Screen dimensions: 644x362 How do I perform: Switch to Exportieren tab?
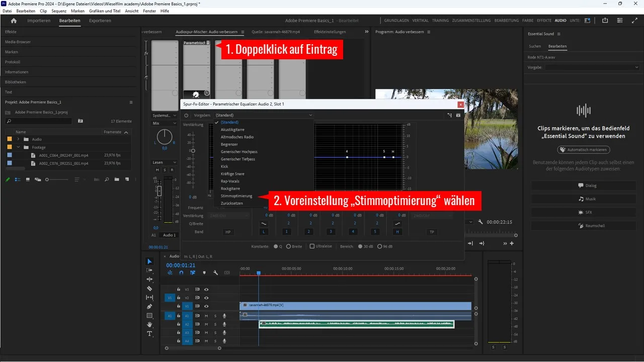(x=100, y=21)
